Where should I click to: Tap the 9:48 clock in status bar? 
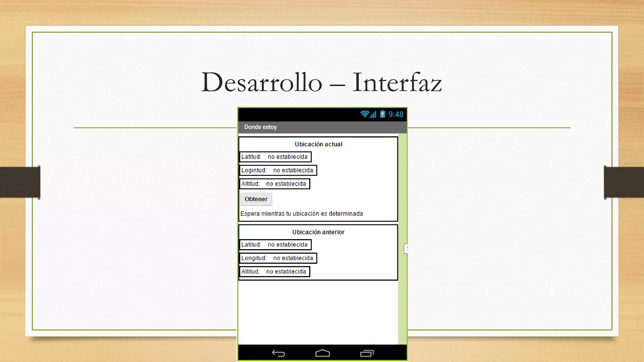click(x=396, y=114)
